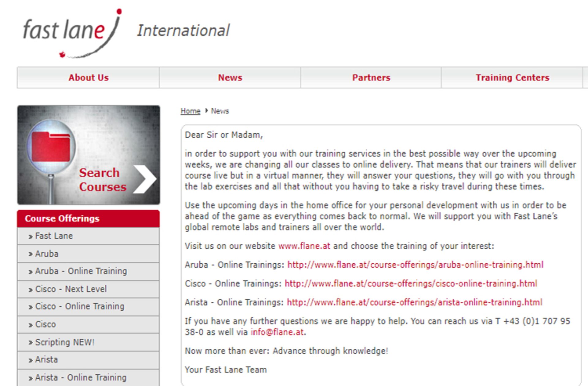Image resolution: width=588 pixels, height=386 pixels.
Task: Select Fast Lane in Course Offerings
Action: [x=54, y=236]
